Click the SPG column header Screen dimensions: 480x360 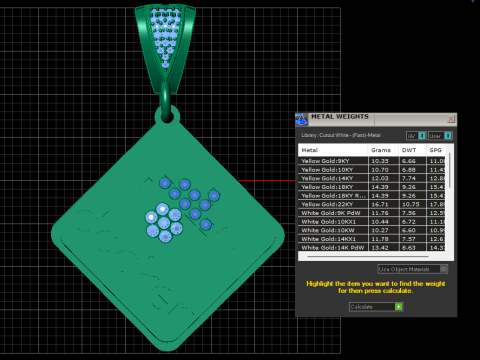(436, 150)
